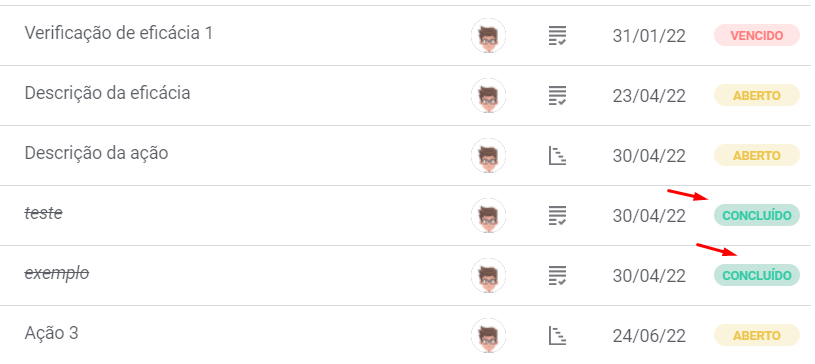
Task: Open the Verificação de eficácia 1 item
Action: click(x=119, y=33)
